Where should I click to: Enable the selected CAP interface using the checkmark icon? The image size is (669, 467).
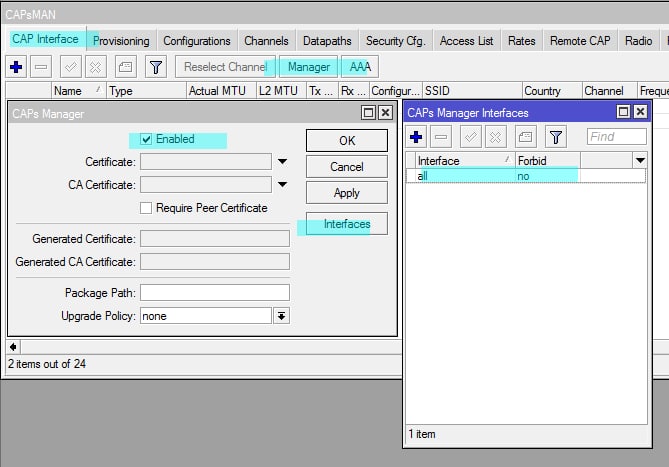[70, 67]
